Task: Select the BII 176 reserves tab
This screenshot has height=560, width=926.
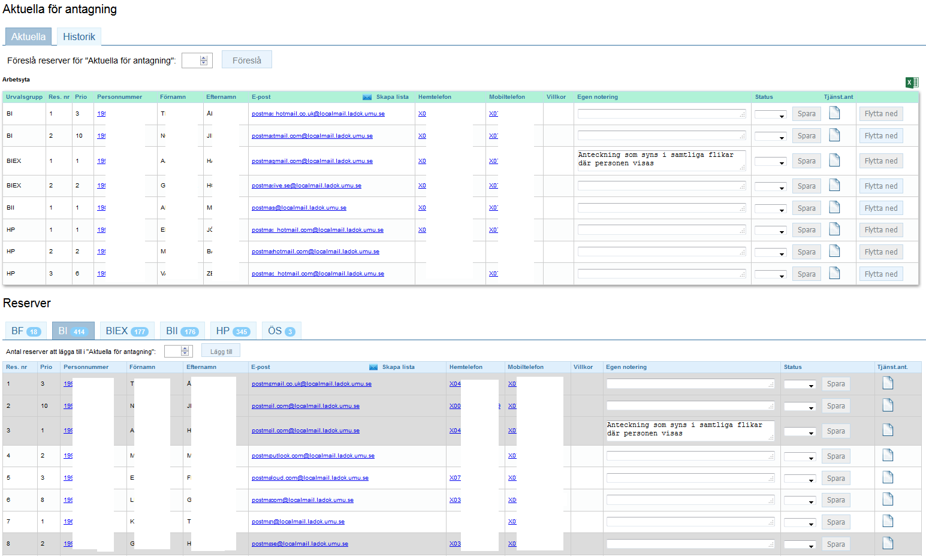Action: (x=182, y=331)
